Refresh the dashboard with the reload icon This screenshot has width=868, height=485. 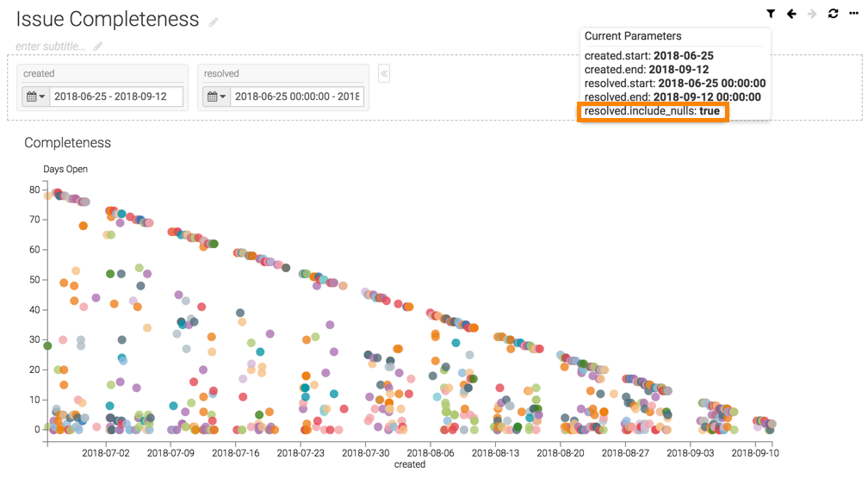833,14
